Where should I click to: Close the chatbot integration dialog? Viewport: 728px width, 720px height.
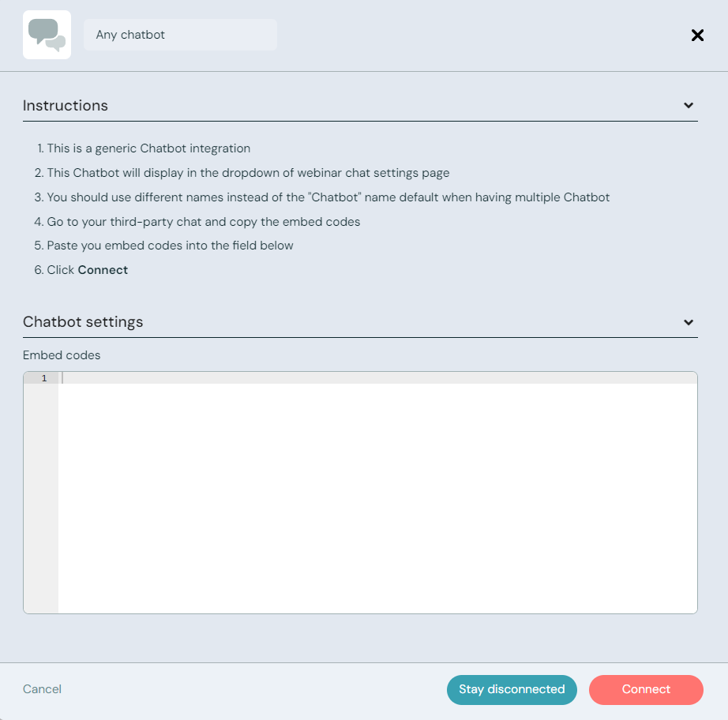click(x=697, y=35)
